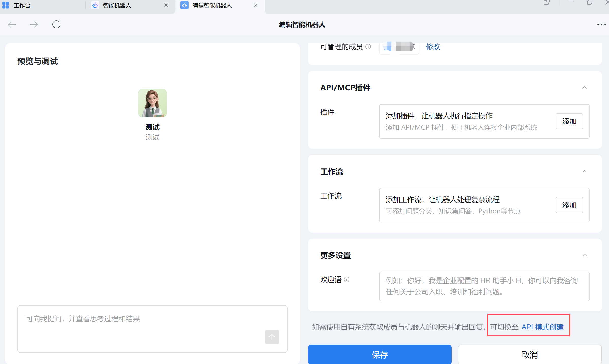Click the 智能机器人 tab robot icon

tap(95, 5)
